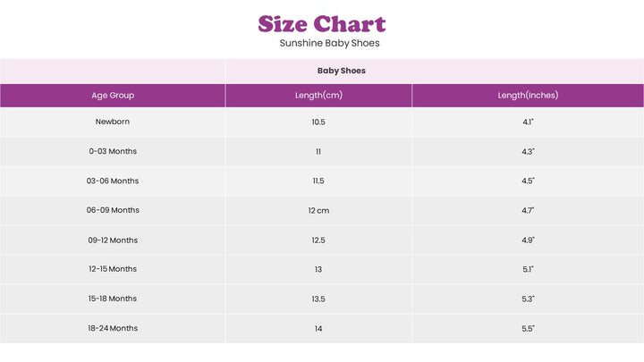
Task: Click the 12-15 Months age cell
Action: pos(113,269)
